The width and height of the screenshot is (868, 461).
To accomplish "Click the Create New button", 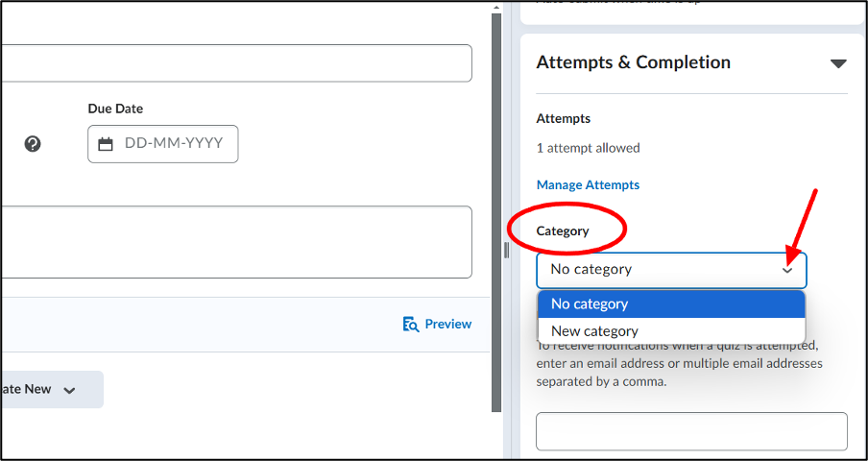I will 52,390.
